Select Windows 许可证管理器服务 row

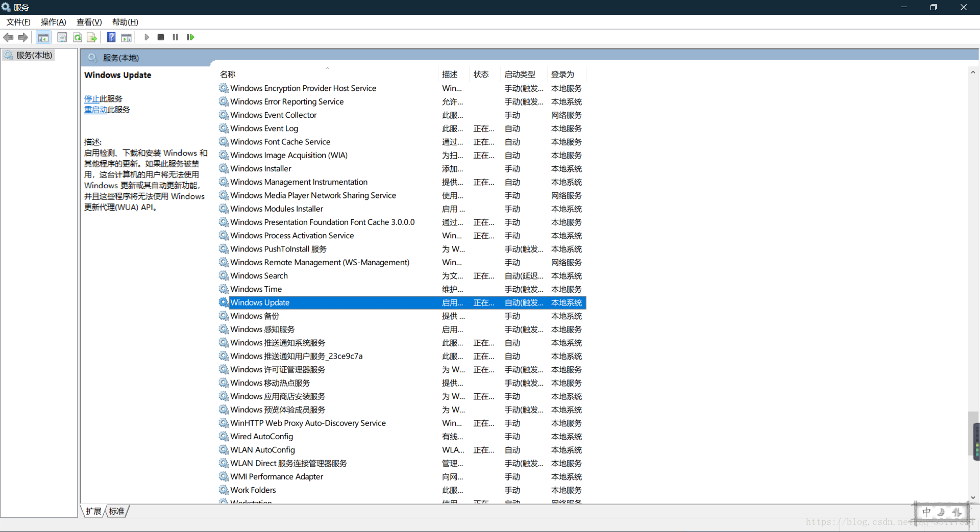tap(402, 370)
